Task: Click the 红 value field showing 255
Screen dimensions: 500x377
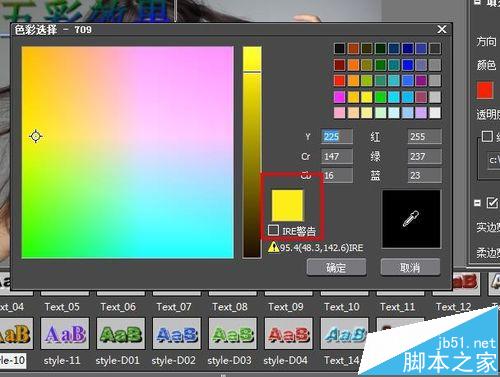Action: (424, 136)
